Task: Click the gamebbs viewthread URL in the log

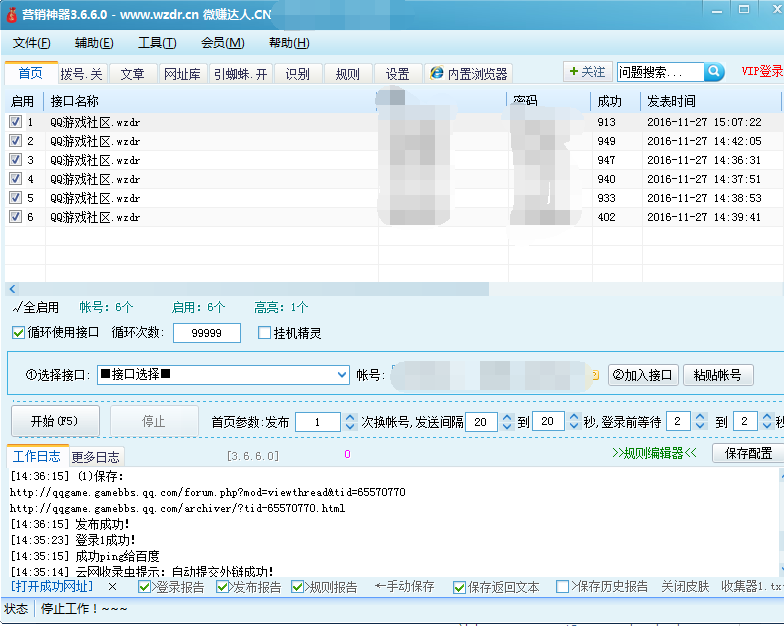Action: pyautogui.click(x=208, y=492)
